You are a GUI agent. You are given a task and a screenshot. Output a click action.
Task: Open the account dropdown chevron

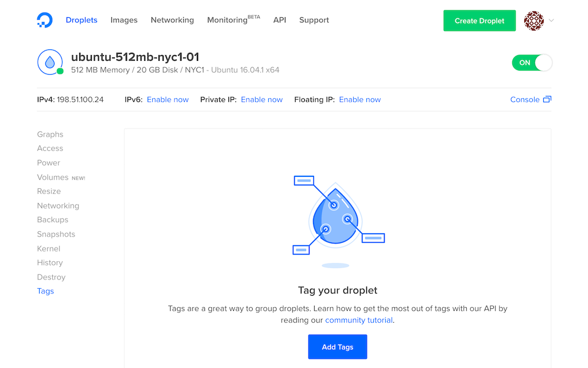click(x=550, y=21)
